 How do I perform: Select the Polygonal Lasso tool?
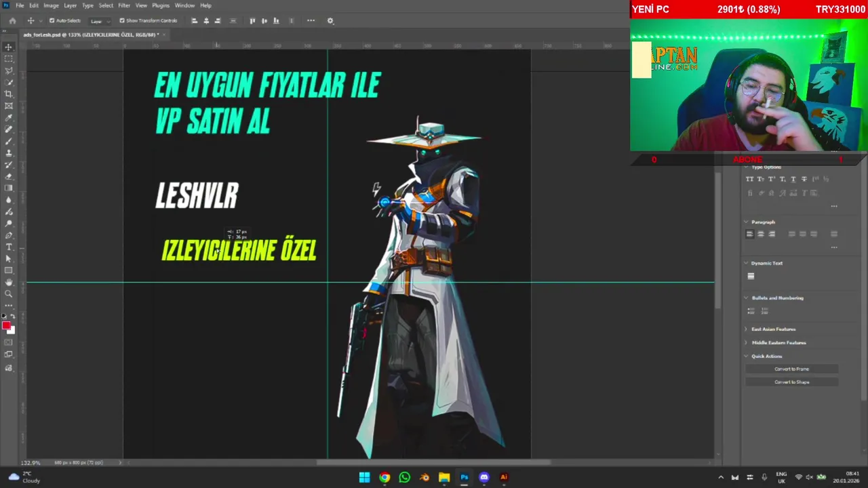pos(9,70)
